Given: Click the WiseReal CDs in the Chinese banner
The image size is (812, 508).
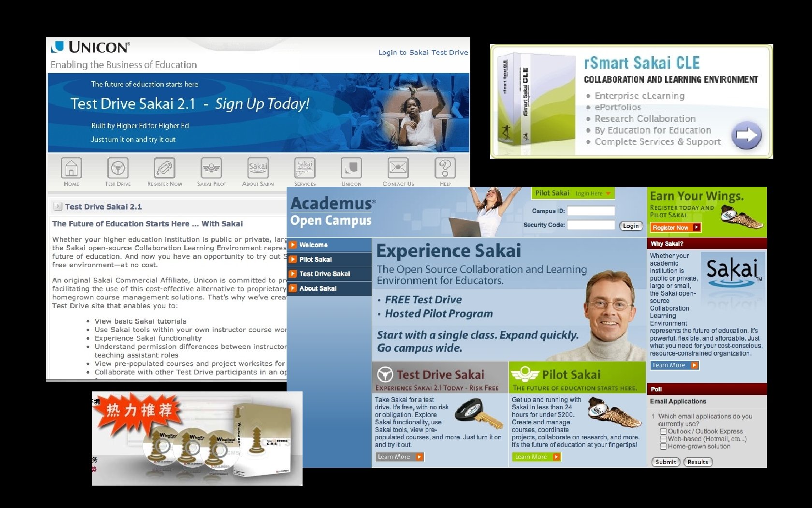Looking at the screenshot, I should pyautogui.click(x=191, y=448).
